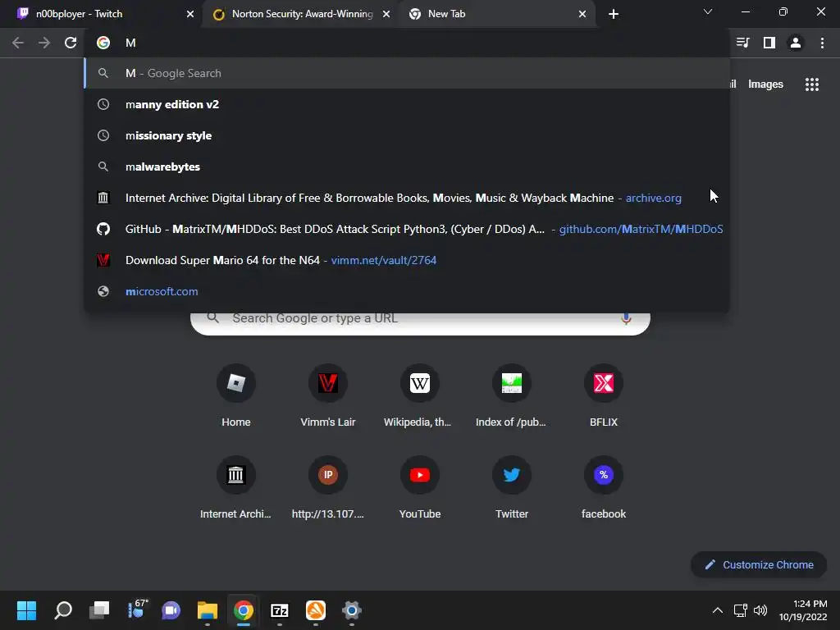Click the Images link on Google page
The height and width of the screenshot is (630, 840).
(x=765, y=84)
